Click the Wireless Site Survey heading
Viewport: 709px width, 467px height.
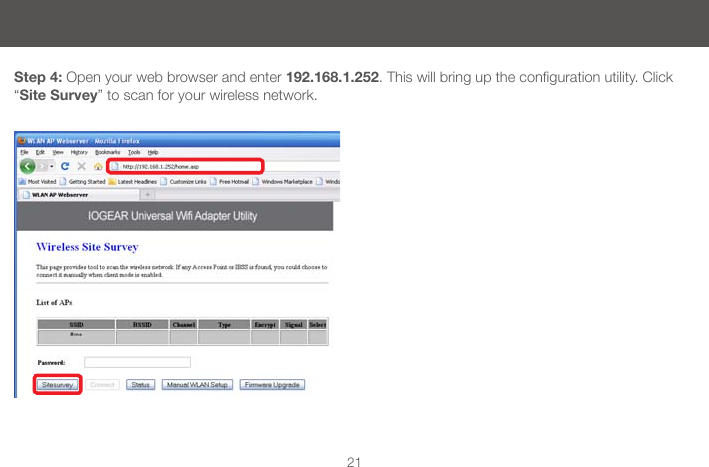(x=87, y=247)
